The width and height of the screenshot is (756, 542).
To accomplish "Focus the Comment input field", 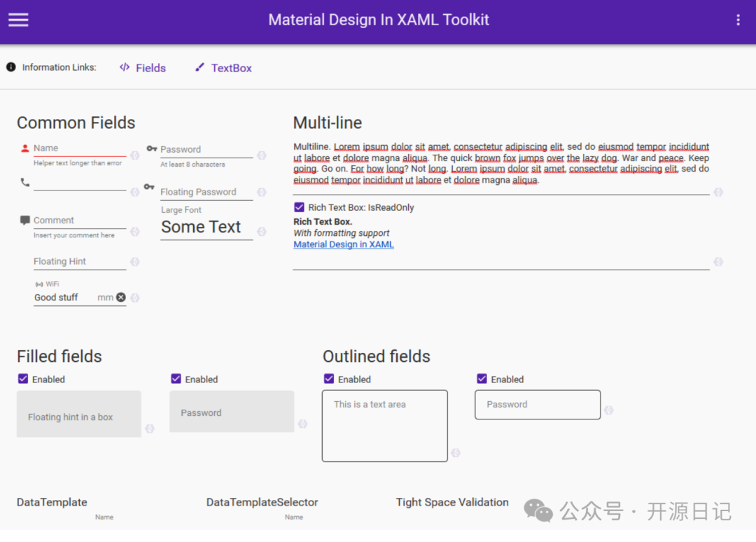I will pyautogui.click(x=80, y=221).
